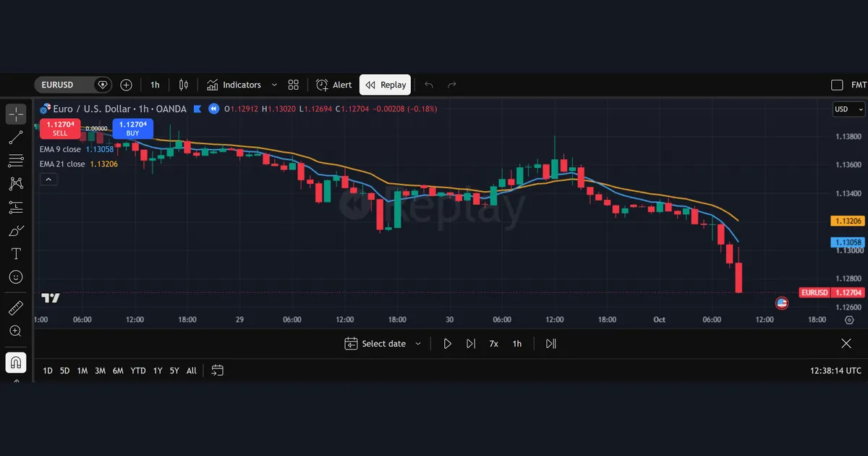Open the layout setup square icon
This screenshot has width=868, height=456.
837,85
